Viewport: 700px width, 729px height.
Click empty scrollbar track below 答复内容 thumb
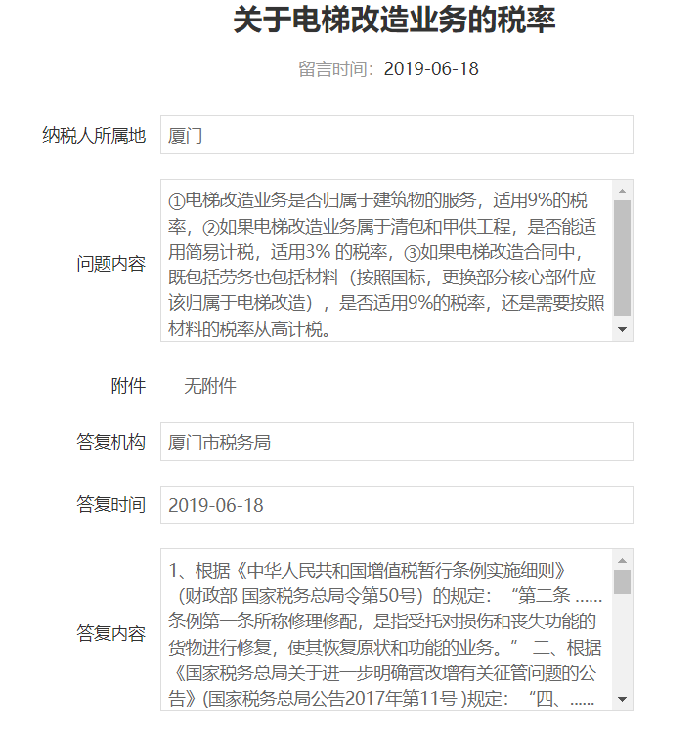coord(622,645)
